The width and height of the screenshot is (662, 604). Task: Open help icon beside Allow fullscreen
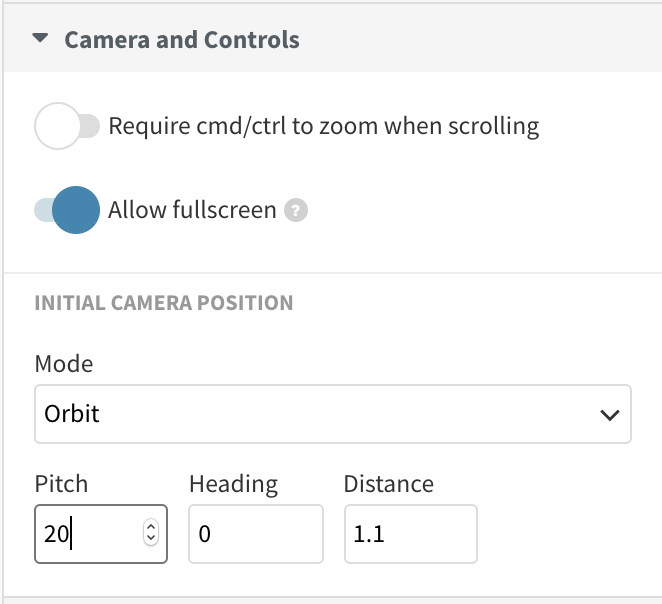tap(295, 211)
